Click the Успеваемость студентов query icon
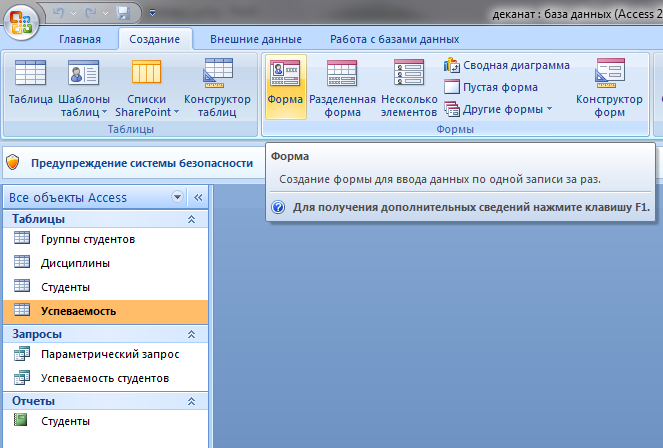 pos(22,377)
